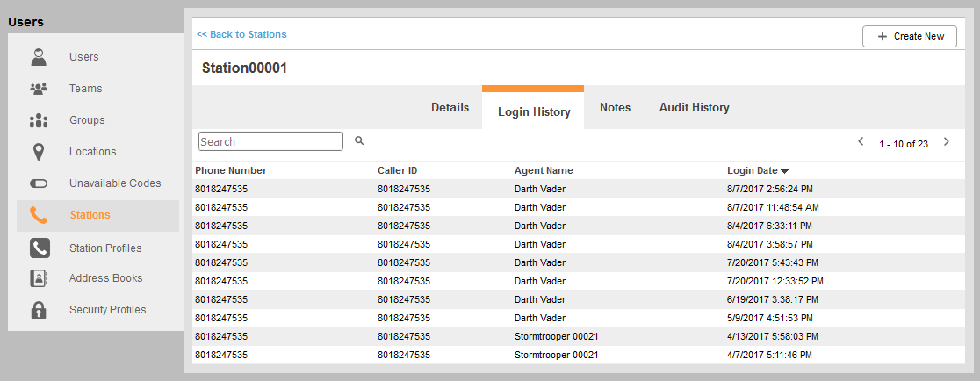Go to next page of login history
Image resolution: width=980 pixels, height=381 pixels.
(946, 142)
